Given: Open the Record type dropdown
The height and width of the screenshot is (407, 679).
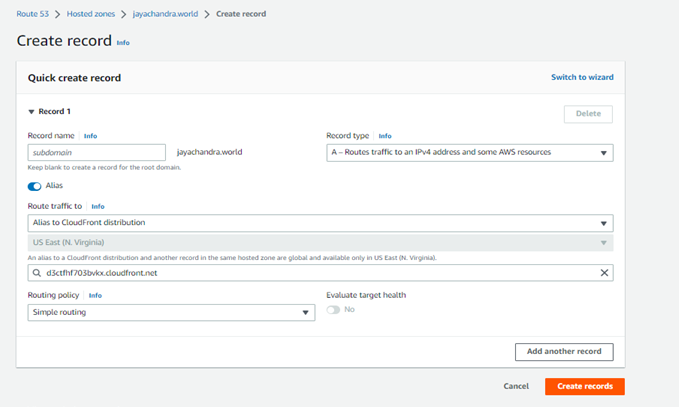Looking at the screenshot, I should (x=469, y=153).
